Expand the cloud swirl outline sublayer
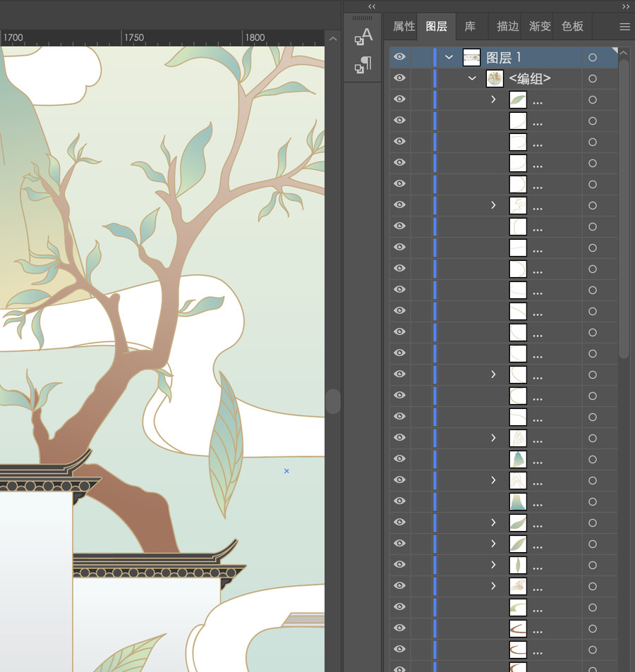This screenshot has width=635, height=672. pyautogui.click(x=493, y=205)
